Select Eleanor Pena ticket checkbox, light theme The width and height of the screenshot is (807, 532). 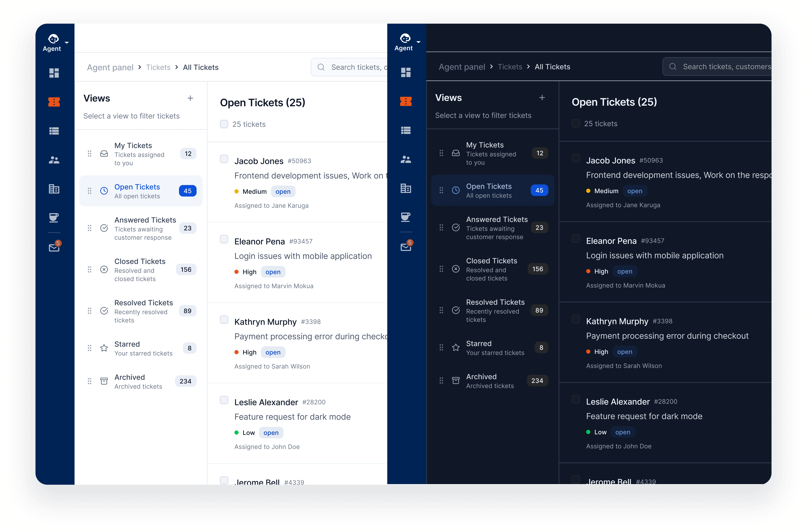coord(224,239)
